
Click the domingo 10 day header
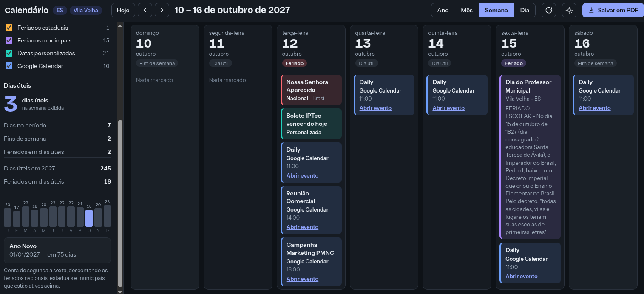(165, 48)
